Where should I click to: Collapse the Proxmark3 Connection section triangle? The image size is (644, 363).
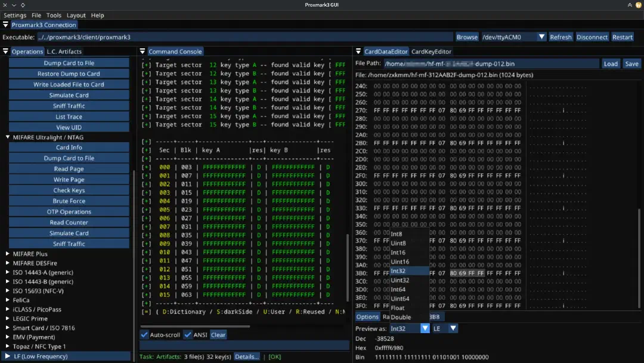[5, 24]
